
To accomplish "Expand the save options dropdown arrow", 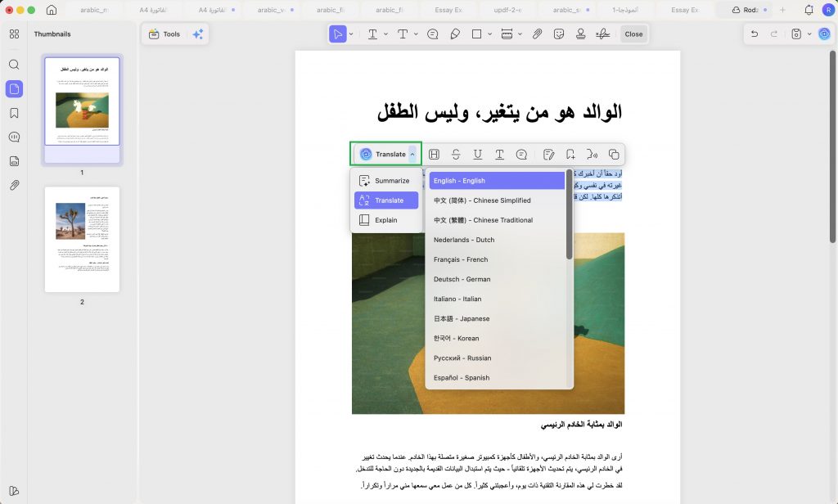I will click(809, 34).
